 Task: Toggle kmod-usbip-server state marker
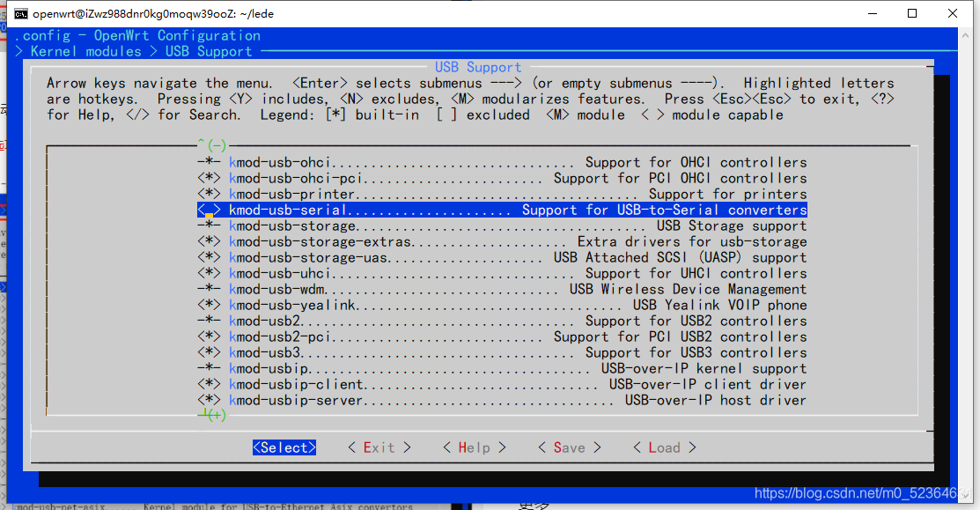click(x=209, y=400)
